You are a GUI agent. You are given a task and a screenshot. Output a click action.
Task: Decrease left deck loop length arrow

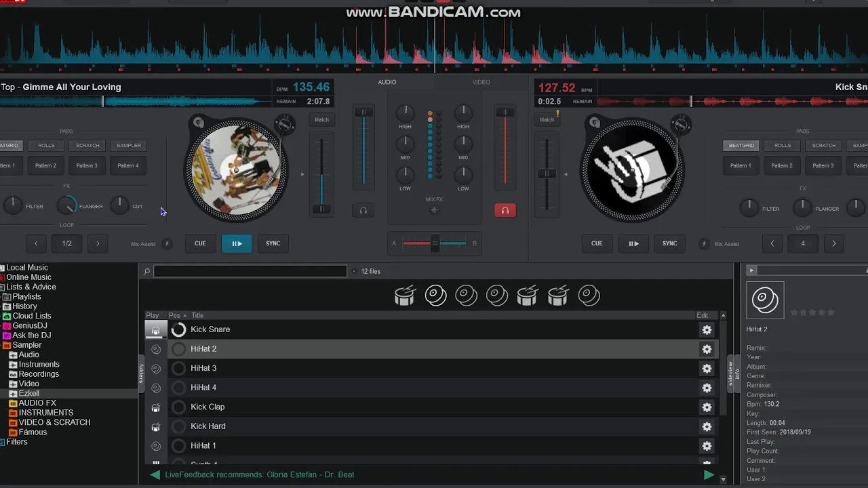36,243
